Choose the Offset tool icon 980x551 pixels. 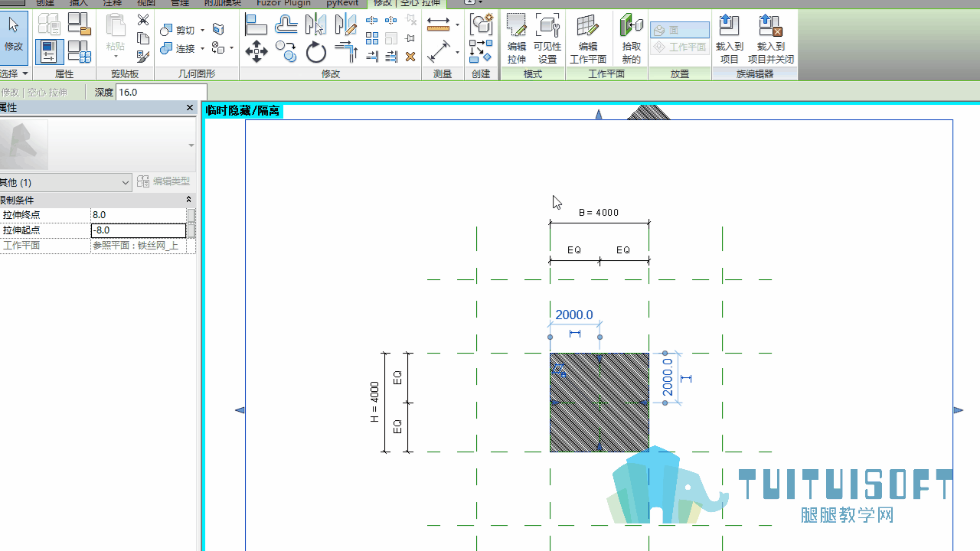(x=286, y=25)
